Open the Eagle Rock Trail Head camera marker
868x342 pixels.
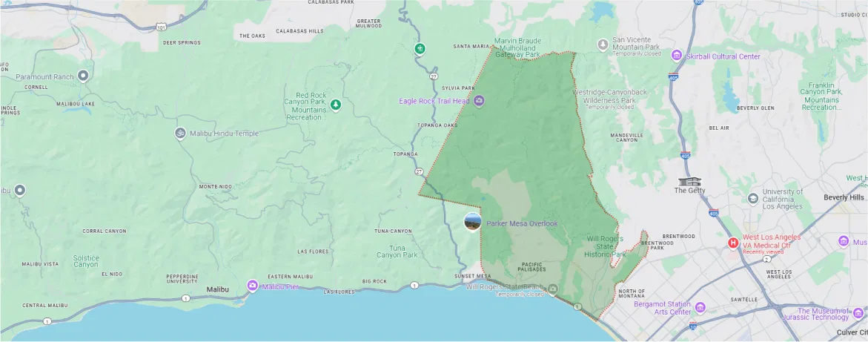479,101
